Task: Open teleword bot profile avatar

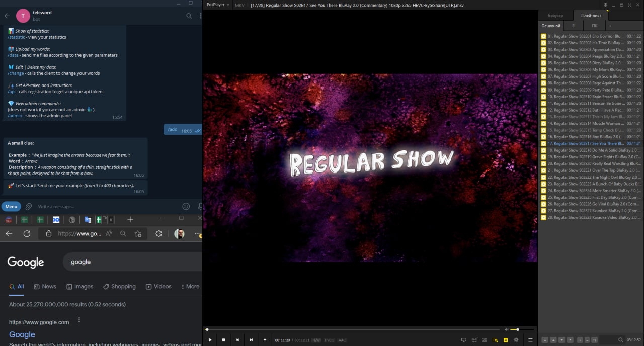Action: [23, 16]
